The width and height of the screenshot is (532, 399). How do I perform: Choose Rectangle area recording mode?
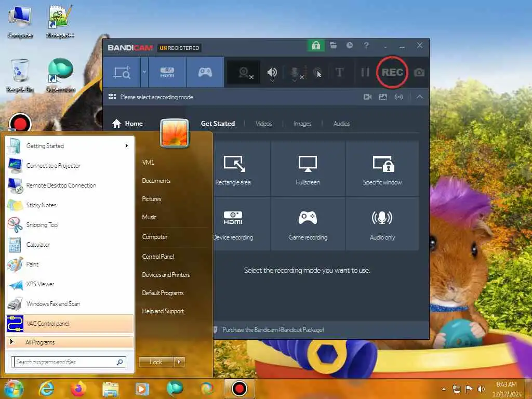242,169
